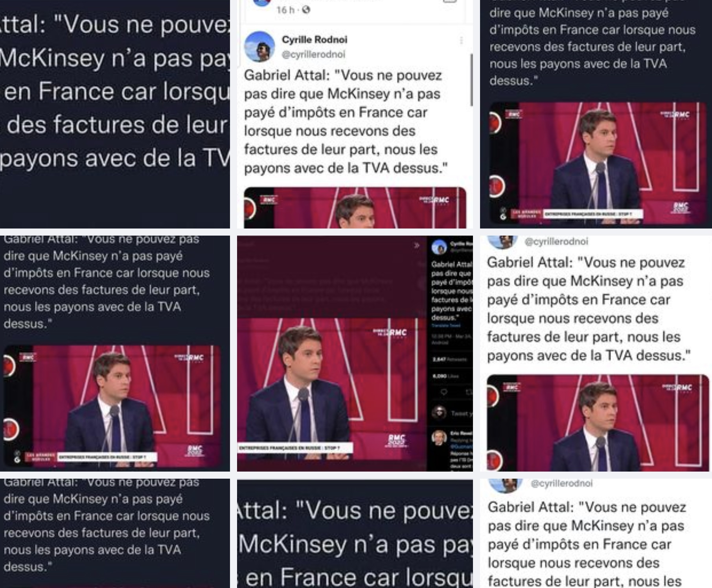Click the globe privacy icon beside 16 h
The image size is (712, 588).
306,10
